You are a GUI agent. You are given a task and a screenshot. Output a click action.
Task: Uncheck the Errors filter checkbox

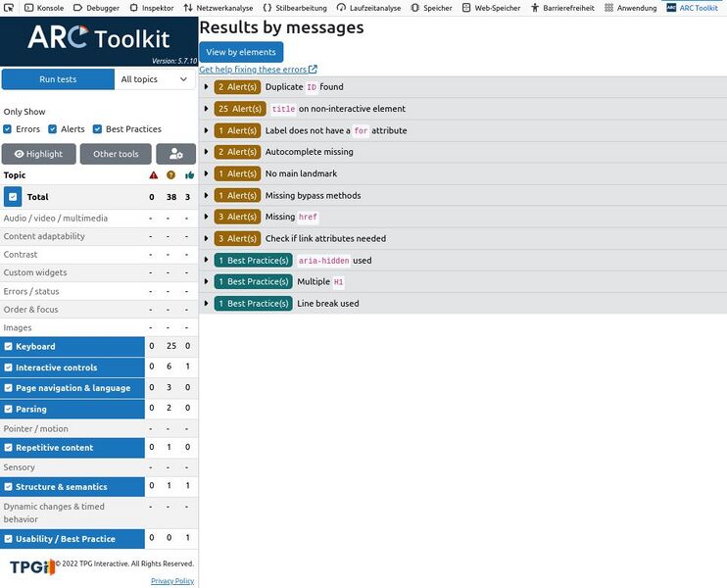[x=8, y=129]
